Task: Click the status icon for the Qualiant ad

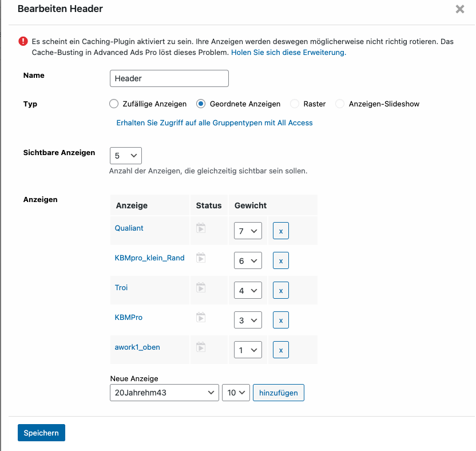Action: tap(201, 228)
